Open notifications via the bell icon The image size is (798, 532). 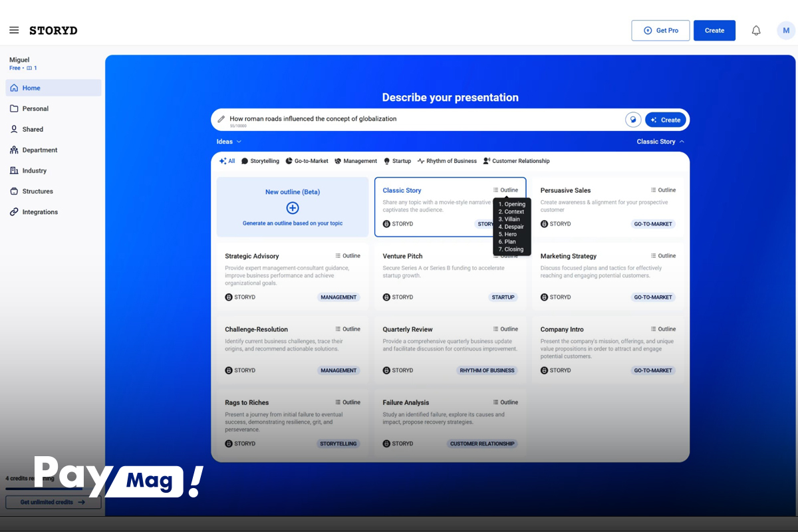pos(756,31)
